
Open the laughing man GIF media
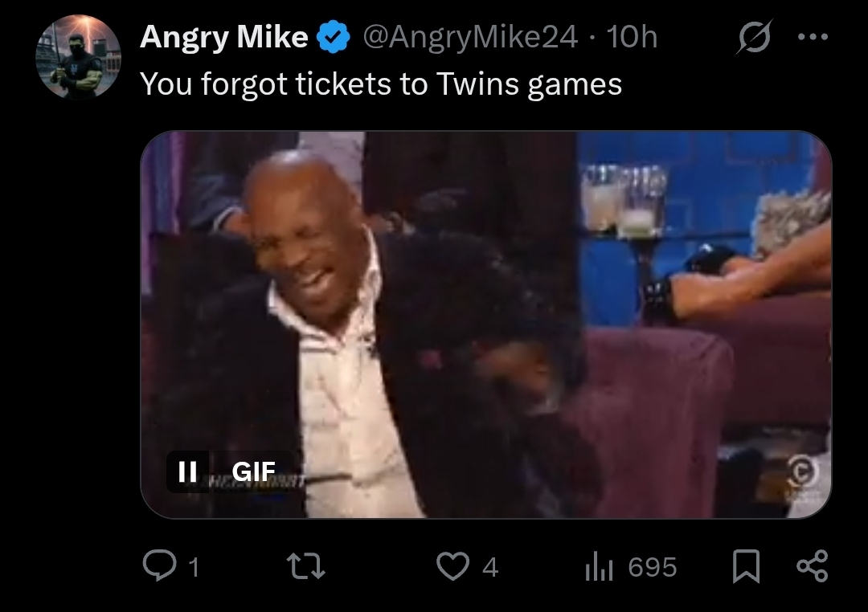coord(486,324)
